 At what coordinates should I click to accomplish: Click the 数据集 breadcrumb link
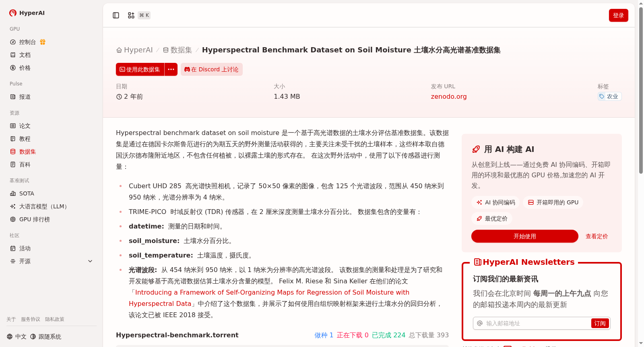178,50
